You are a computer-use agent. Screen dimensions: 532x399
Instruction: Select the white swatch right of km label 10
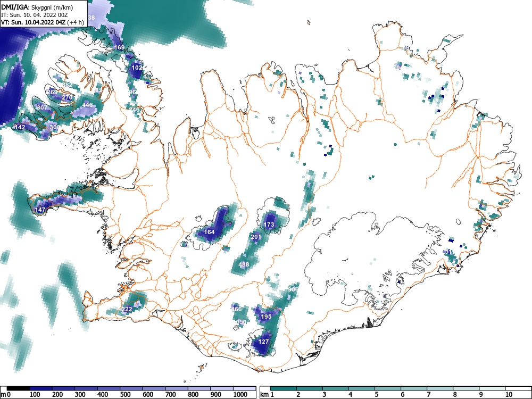518,388
